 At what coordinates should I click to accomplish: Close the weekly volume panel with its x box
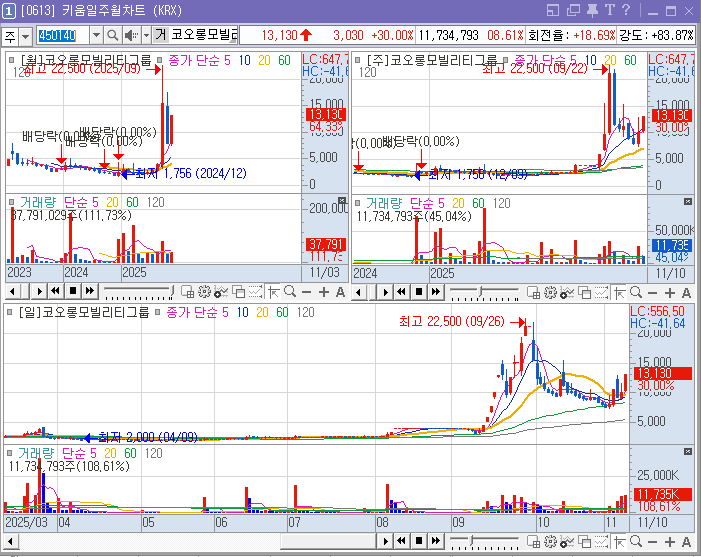point(688,202)
